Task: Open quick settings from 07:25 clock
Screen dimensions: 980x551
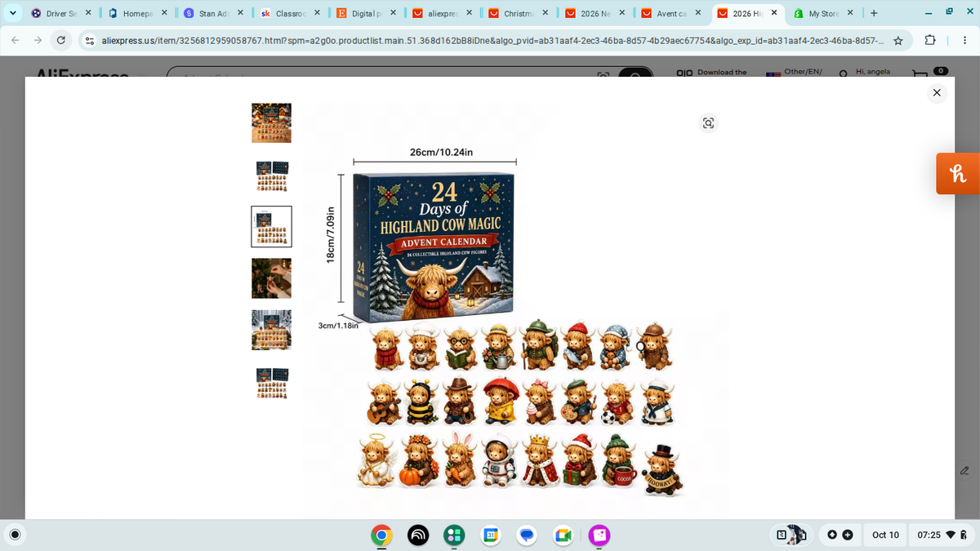Action: click(941, 535)
